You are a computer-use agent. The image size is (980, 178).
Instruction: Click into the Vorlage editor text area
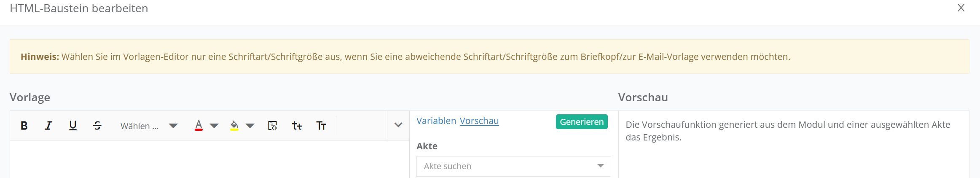point(209,159)
